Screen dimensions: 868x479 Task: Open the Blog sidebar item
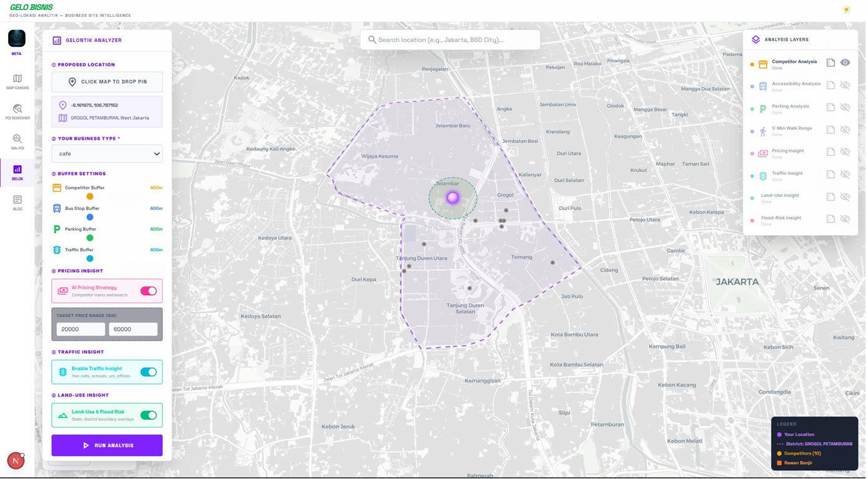point(17,203)
